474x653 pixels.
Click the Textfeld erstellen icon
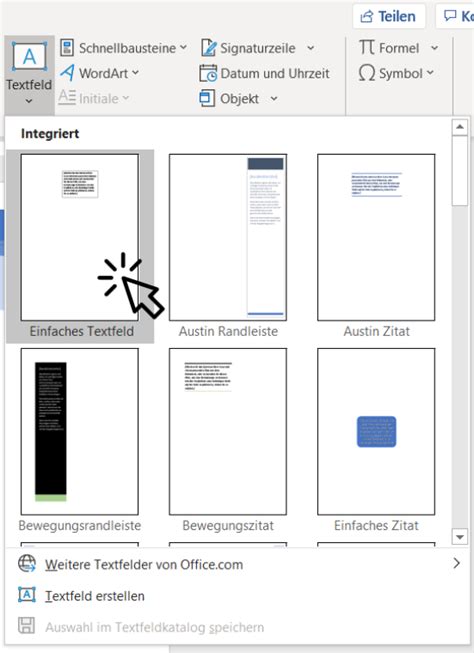click(x=27, y=595)
